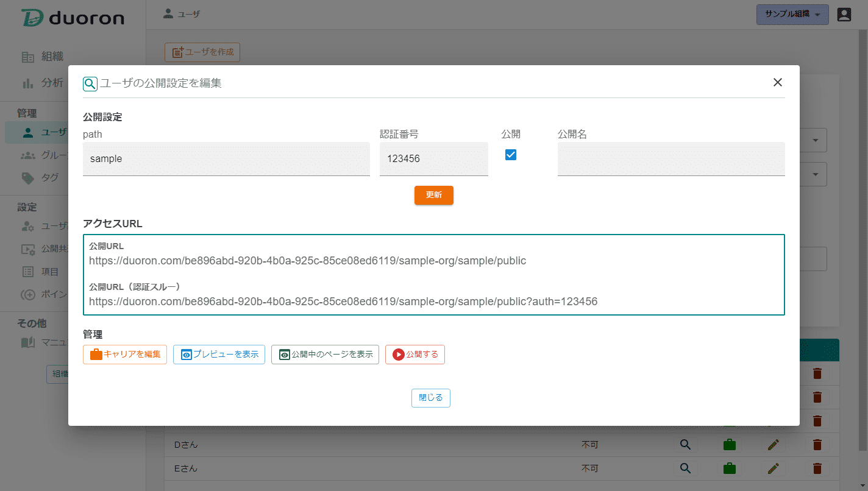Click the アクセスURL section heading
Image resolution: width=868 pixels, height=491 pixels.
[x=113, y=224]
